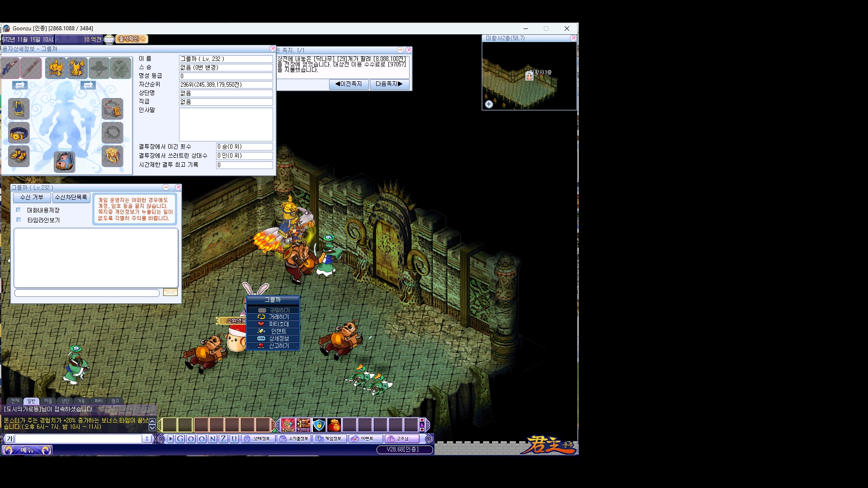Image resolution: width=868 pixels, height=488 pixels.
Task: Click the 다음쪽지 button
Action: (x=389, y=84)
